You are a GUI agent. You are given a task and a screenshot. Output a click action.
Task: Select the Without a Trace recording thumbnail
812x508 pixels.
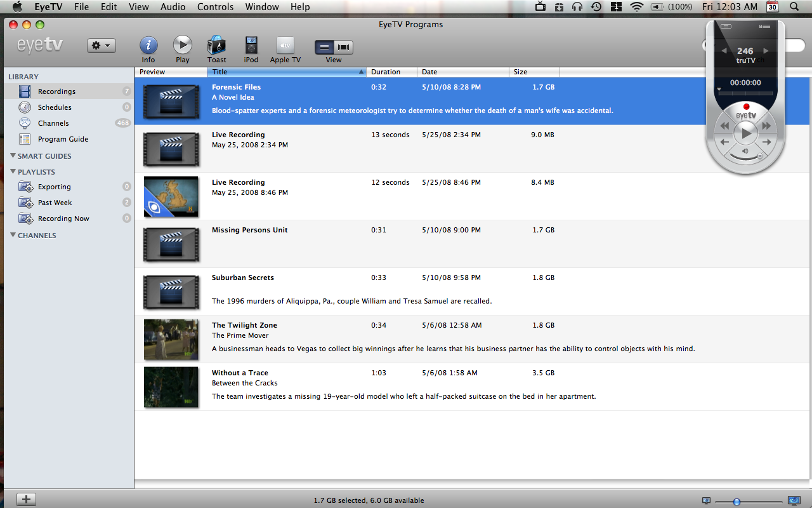pos(171,387)
